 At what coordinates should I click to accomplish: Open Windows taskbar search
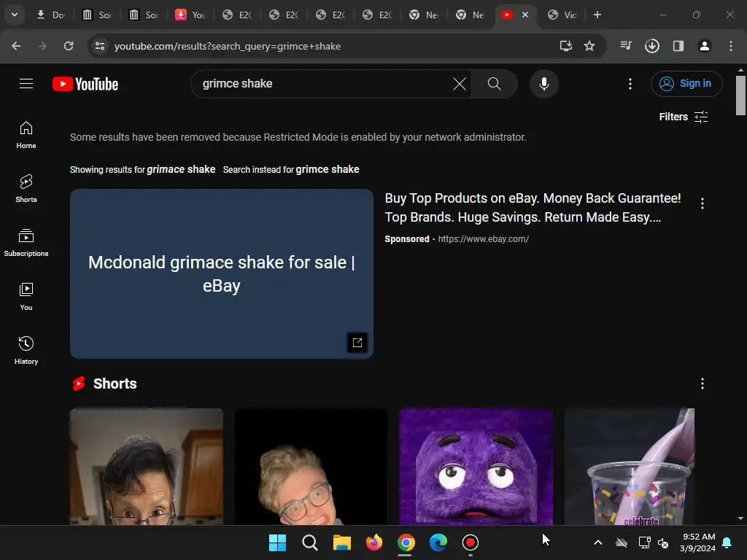coord(309,542)
